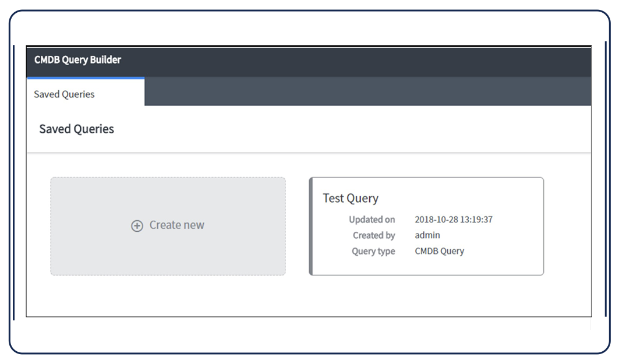
Task: Click the Query type label
Action: tap(373, 251)
